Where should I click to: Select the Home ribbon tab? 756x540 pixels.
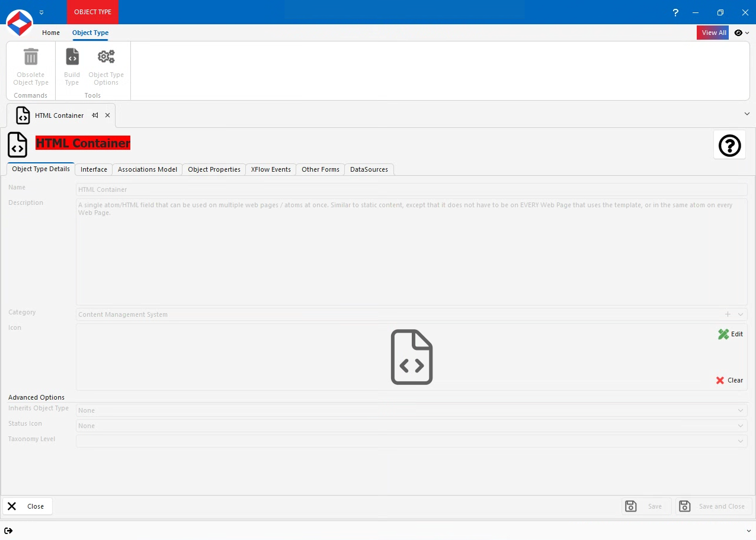(x=50, y=33)
